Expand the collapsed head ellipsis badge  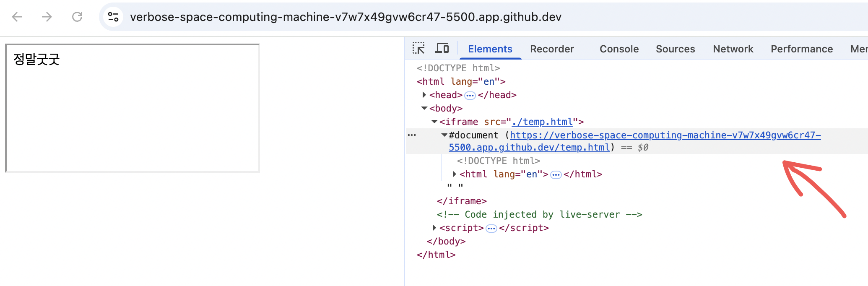[470, 96]
